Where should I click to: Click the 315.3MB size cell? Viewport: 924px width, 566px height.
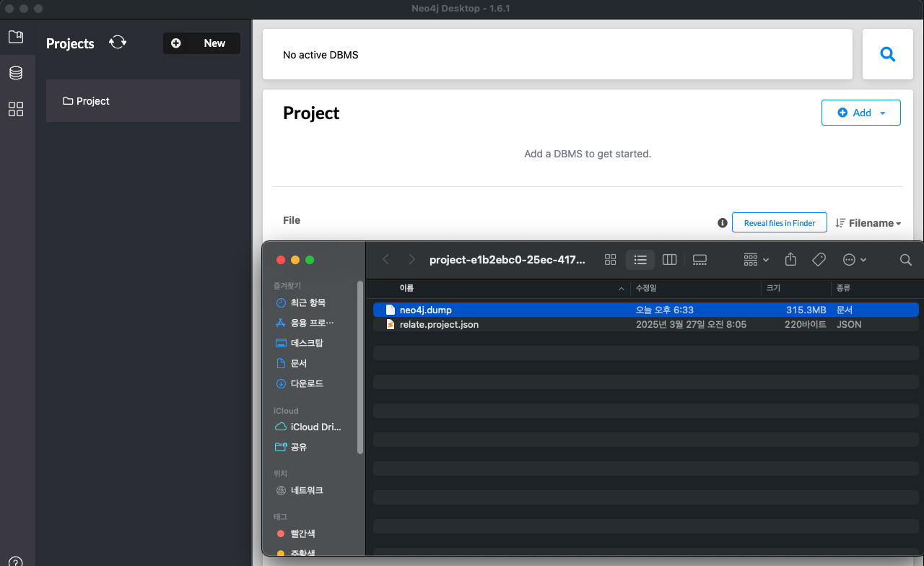806,310
